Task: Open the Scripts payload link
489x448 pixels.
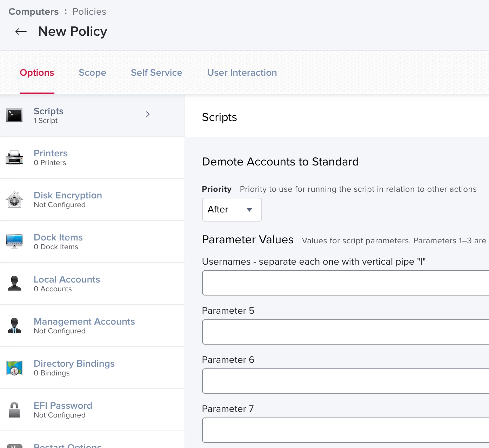Action: [48, 111]
